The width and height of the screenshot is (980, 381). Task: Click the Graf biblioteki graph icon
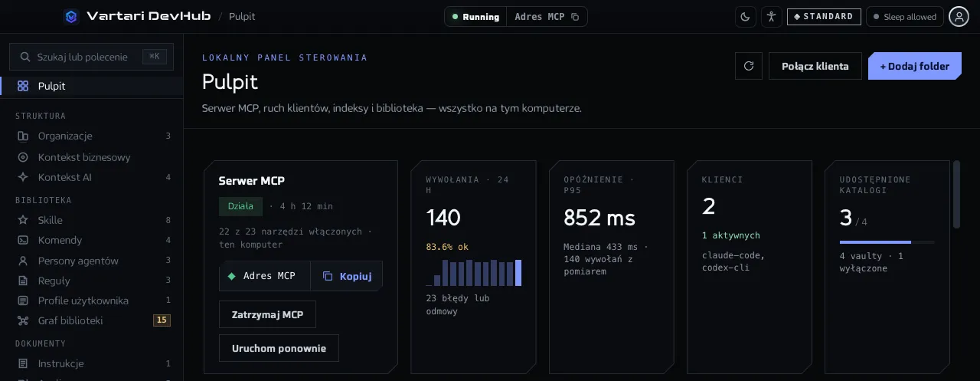(x=23, y=320)
